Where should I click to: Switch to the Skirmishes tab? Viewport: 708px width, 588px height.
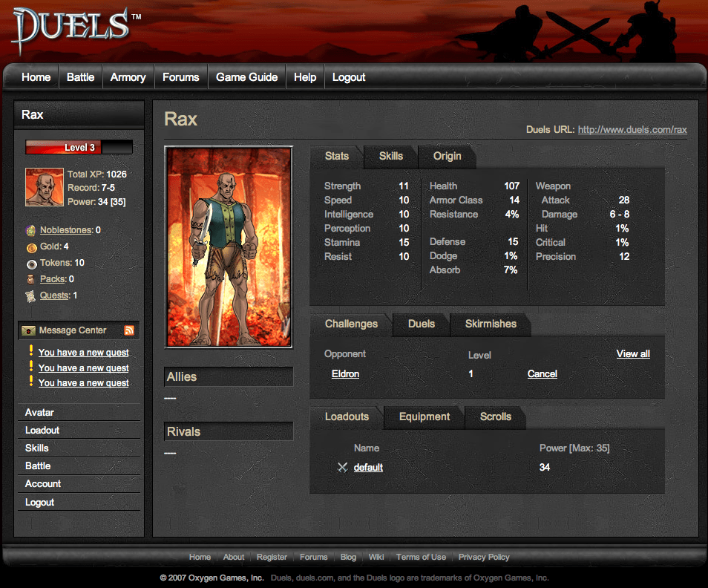[491, 324]
